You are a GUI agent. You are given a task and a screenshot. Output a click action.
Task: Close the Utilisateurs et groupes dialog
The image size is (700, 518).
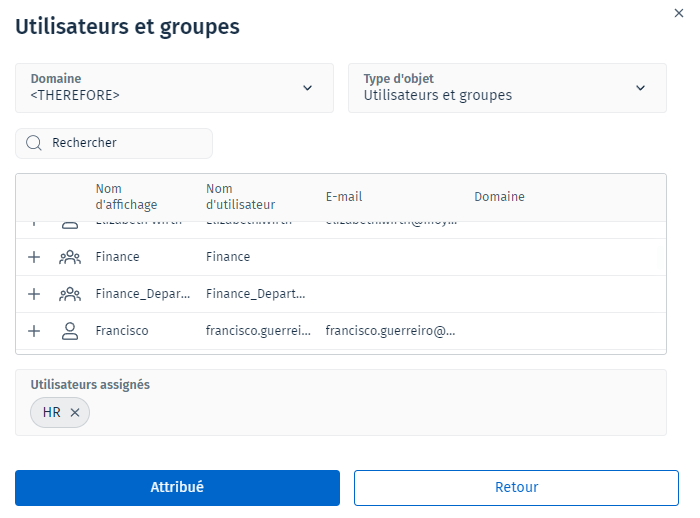[x=681, y=11]
